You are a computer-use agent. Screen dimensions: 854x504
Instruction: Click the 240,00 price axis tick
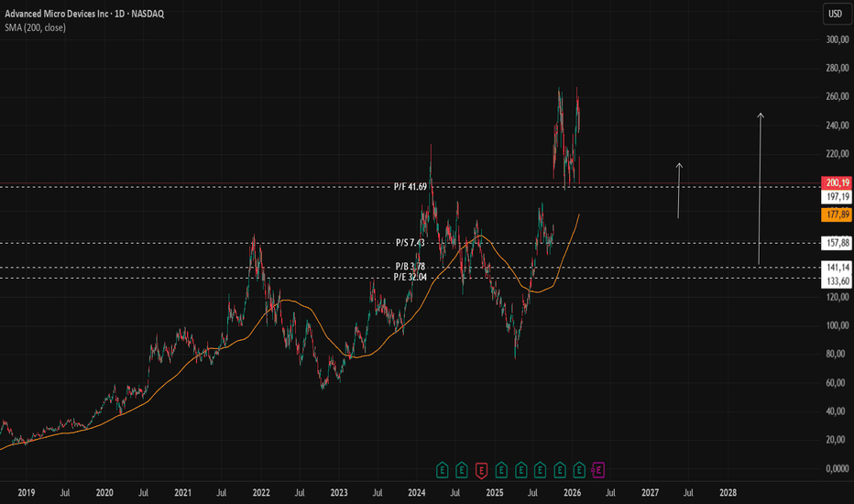click(838, 126)
